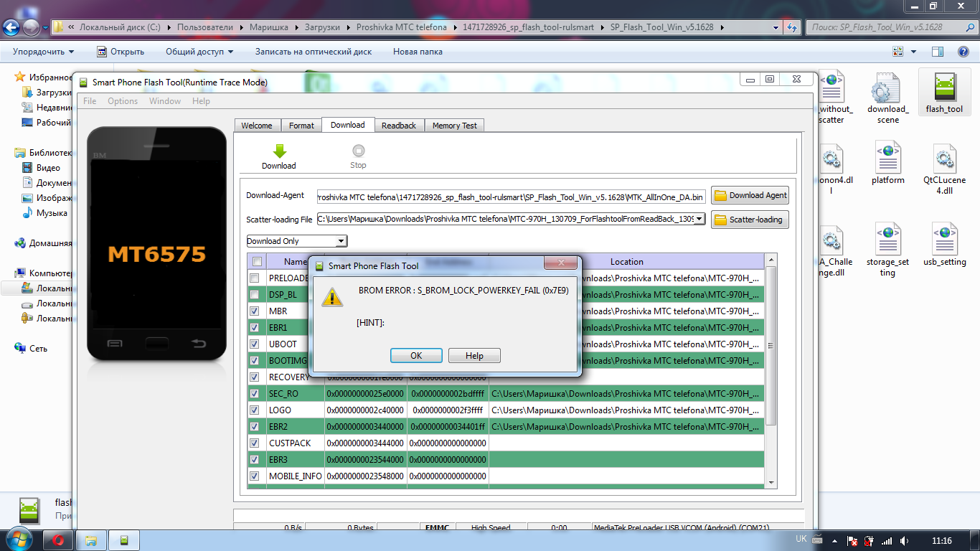This screenshot has width=980, height=551.
Task: Click OK in the BROM ERROR dialog
Action: (x=416, y=356)
